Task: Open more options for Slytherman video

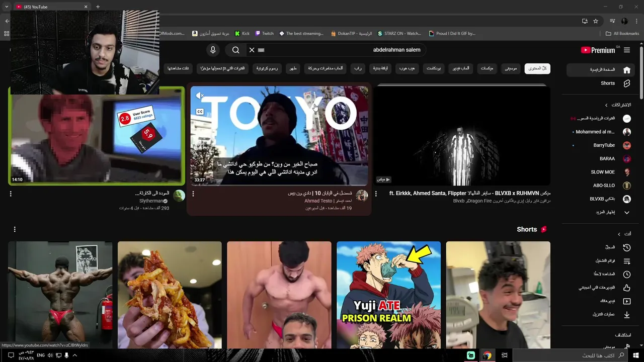Action: [11, 194]
